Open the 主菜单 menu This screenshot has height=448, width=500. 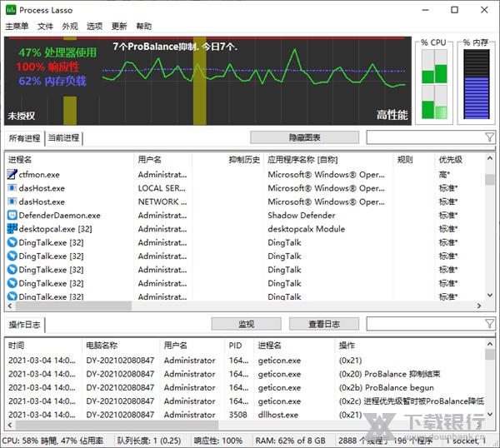17,27
